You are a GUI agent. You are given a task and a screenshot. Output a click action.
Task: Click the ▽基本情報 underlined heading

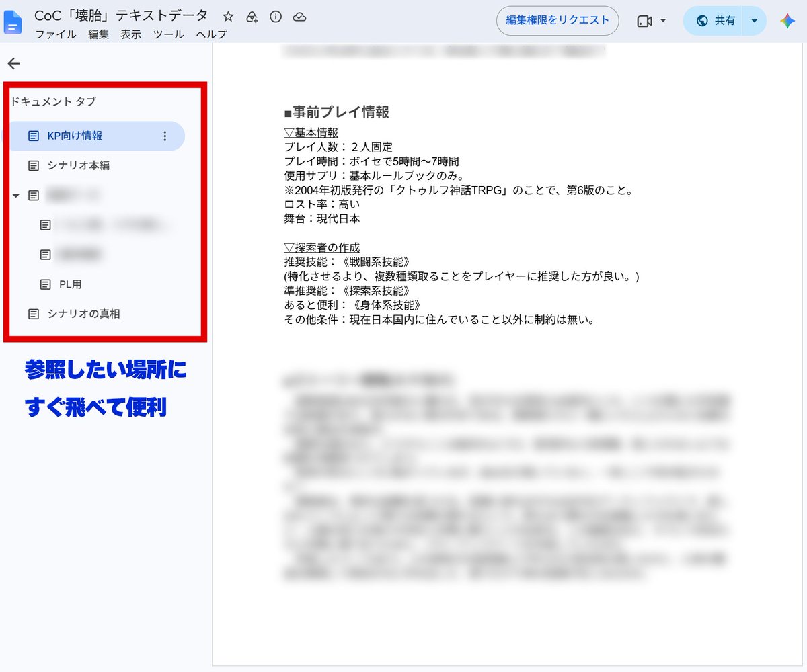pyautogui.click(x=311, y=133)
